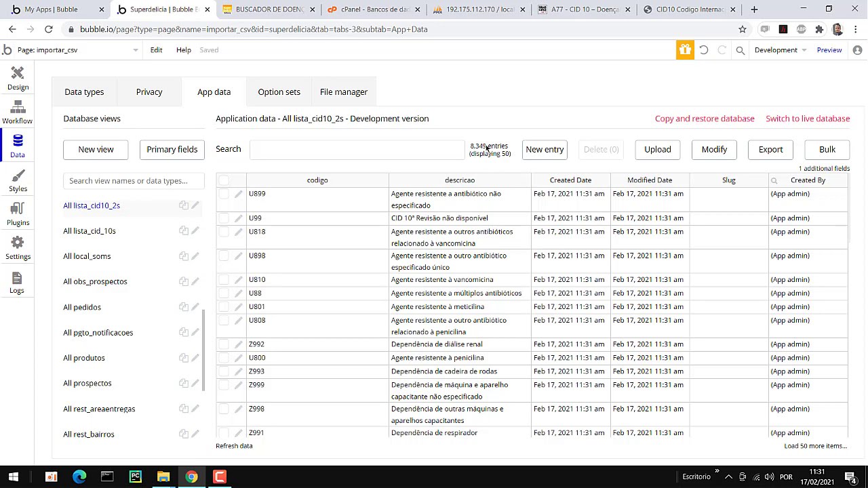
Task: Open the Help menu
Action: (x=184, y=50)
